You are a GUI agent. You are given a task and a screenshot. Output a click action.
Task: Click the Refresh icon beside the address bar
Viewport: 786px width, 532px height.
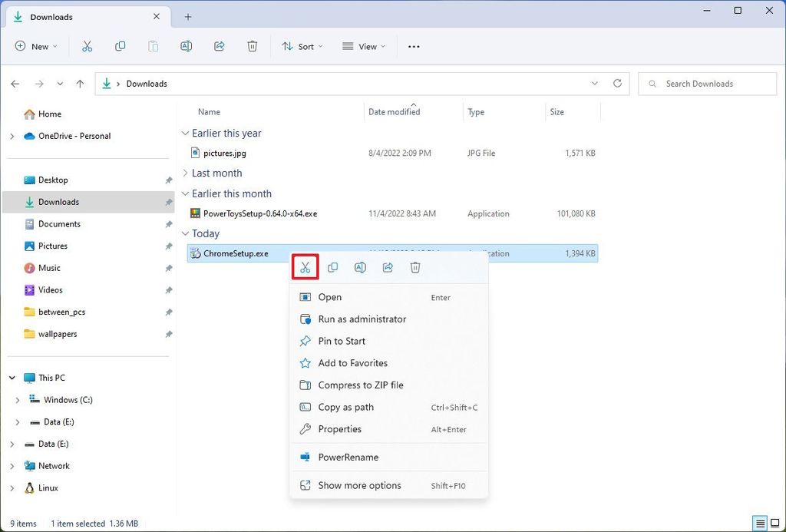618,83
